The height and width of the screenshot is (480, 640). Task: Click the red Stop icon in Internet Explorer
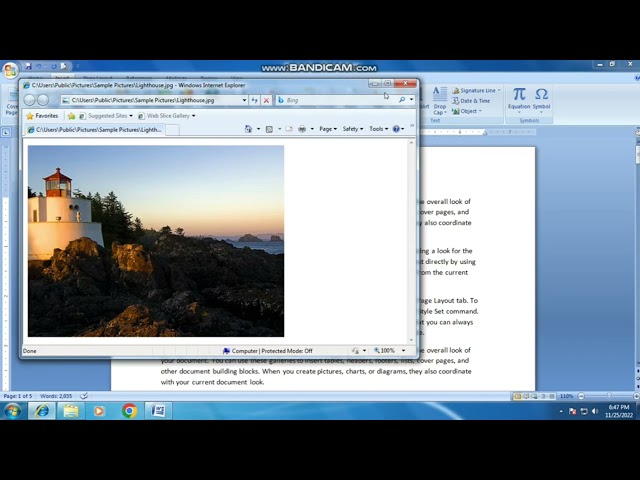pyautogui.click(x=266, y=100)
